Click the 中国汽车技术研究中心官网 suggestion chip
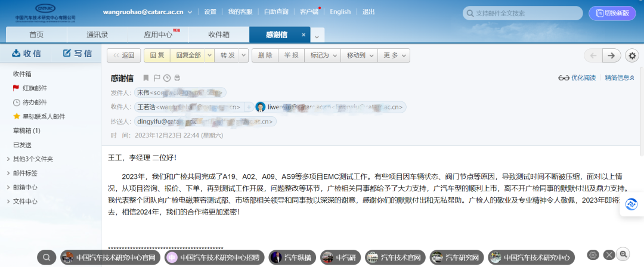The height and width of the screenshot is (267, 644). pos(111,257)
